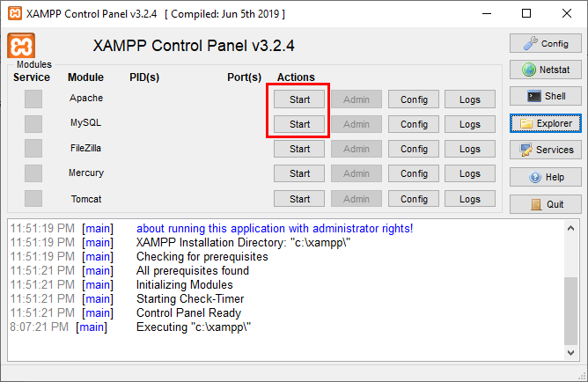The height and width of the screenshot is (382, 588).
Task: Open the Apache Logs menu
Action: tap(470, 99)
